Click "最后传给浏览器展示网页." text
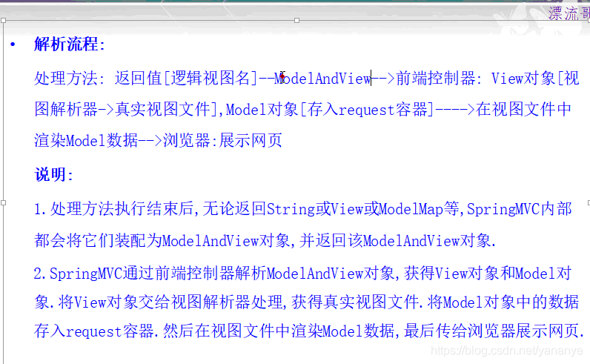590x364 pixels. pos(494,331)
